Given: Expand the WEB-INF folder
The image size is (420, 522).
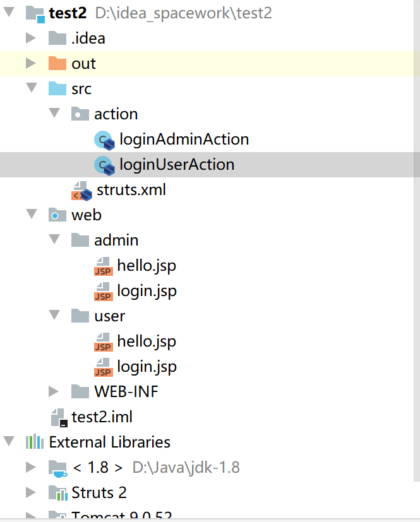Looking at the screenshot, I should tap(54, 391).
